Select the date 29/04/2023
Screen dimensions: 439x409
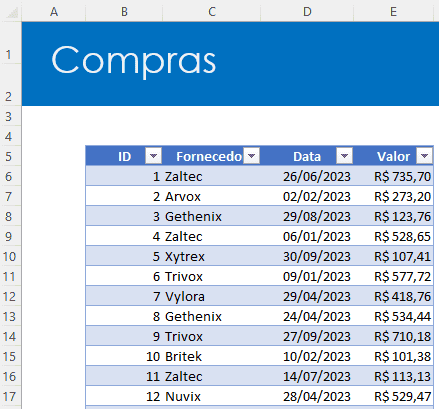click(x=307, y=296)
